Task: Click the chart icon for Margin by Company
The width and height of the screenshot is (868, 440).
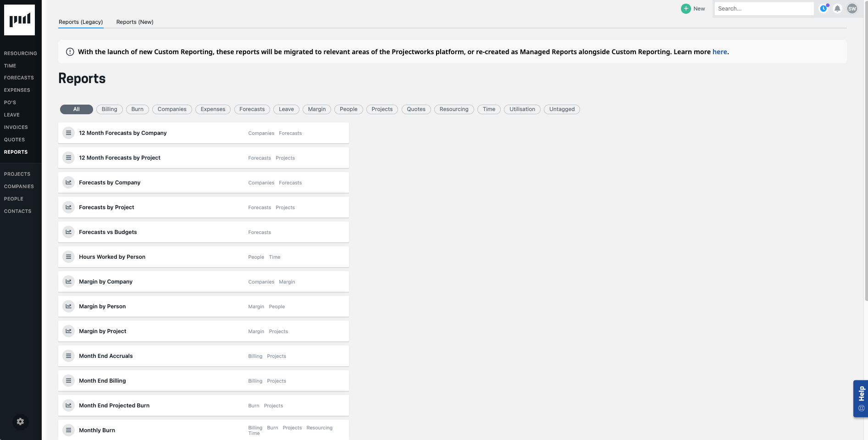Action: click(x=69, y=282)
